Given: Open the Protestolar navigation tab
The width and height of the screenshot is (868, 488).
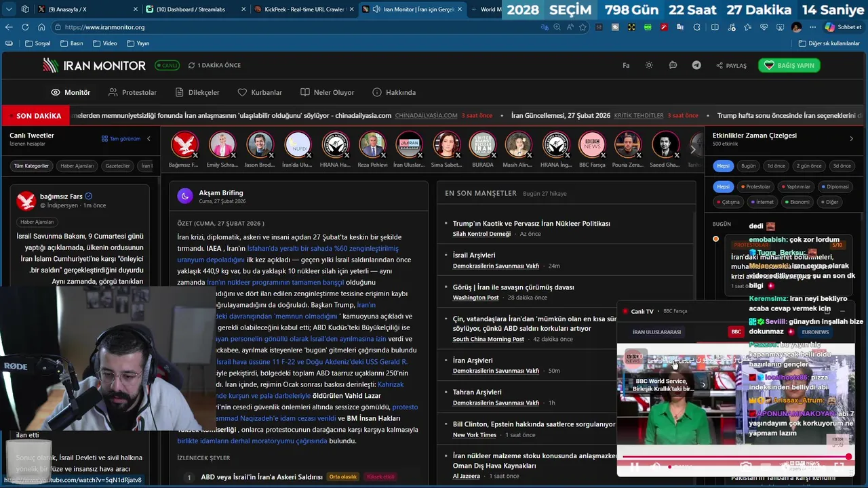Looking at the screenshot, I should tap(132, 92).
